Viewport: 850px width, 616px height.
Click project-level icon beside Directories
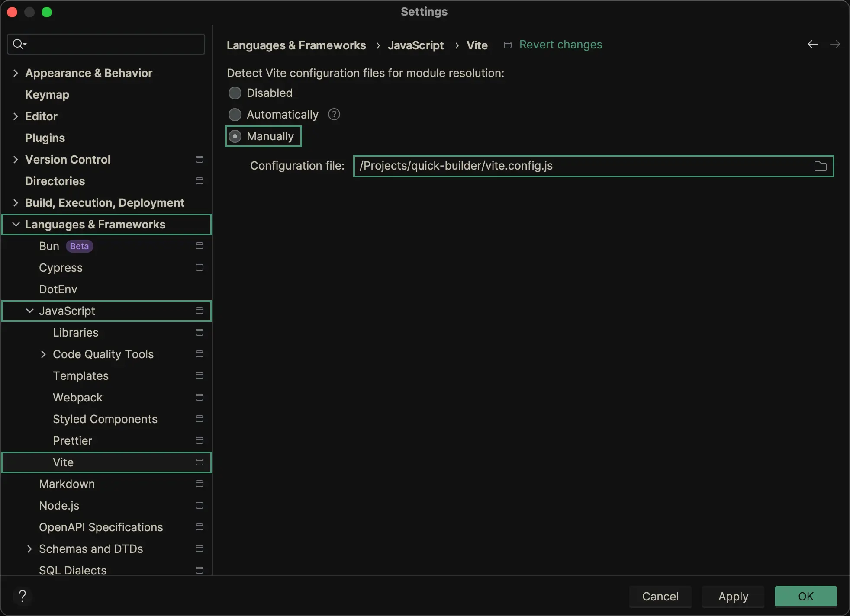(200, 181)
